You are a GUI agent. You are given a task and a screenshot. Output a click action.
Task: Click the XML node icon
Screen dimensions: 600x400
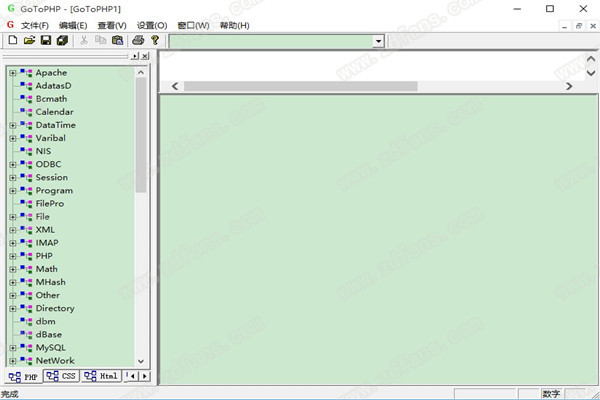[26, 230]
